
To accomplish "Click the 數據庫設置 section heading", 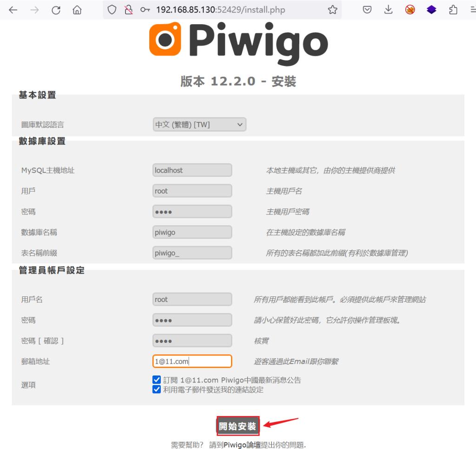I will coord(42,141).
